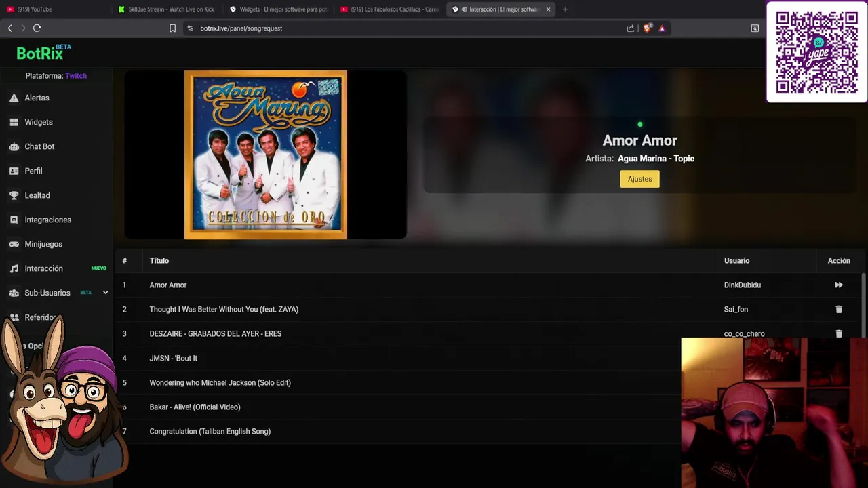Delete the Thought I Was Better request

[x=839, y=310]
